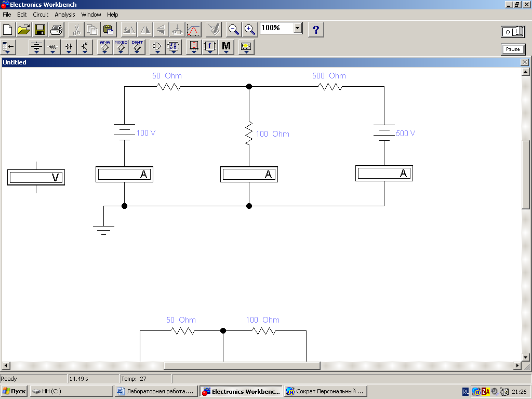The width and height of the screenshot is (532, 399).
Task: Click the 100% zoom field
Action: (x=276, y=28)
